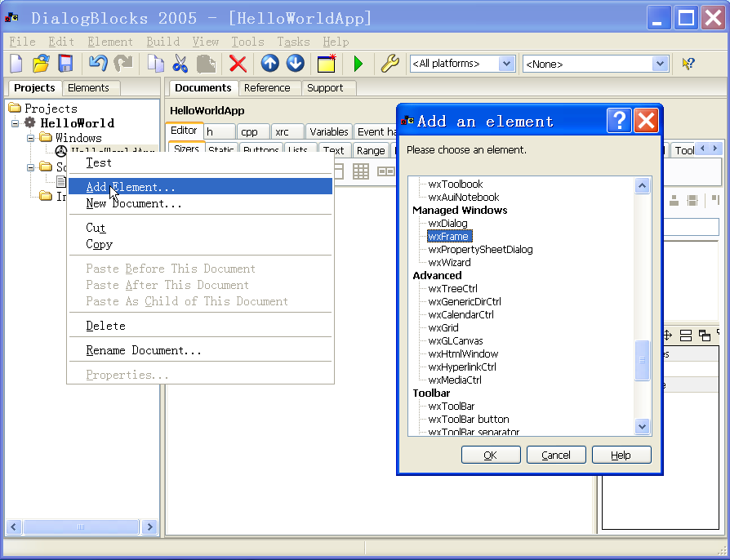Screen dimensions: 730x560
Task: Select wxHtmlWindow in element list
Action: point(463,353)
